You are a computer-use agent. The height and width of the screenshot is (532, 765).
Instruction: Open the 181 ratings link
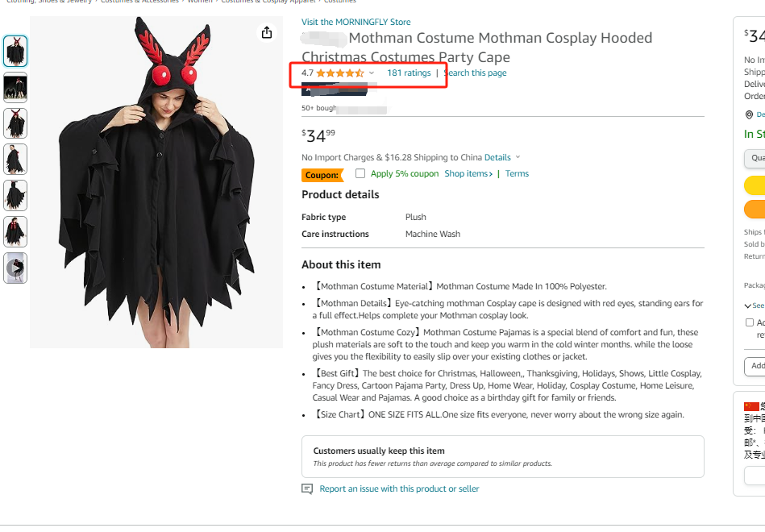[x=409, y=73]
